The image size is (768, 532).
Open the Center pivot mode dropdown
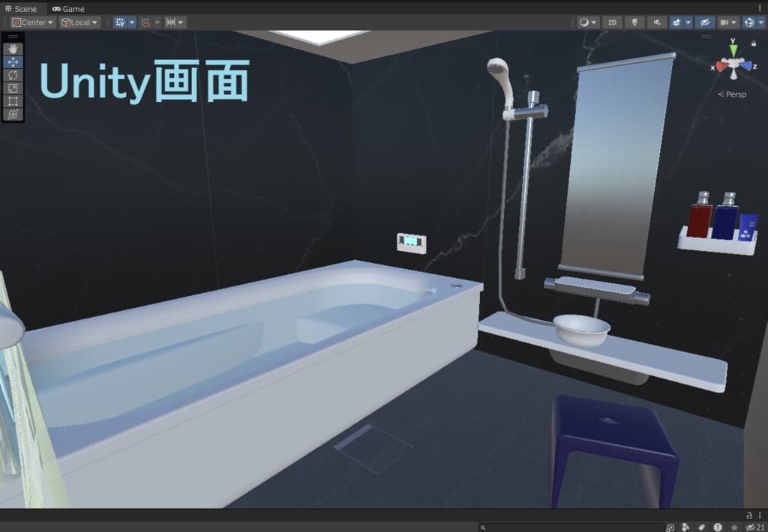click(33, 22)
